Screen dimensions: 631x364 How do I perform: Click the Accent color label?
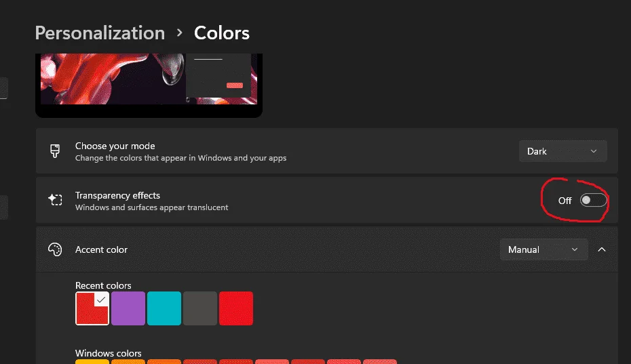coord(101,249)
